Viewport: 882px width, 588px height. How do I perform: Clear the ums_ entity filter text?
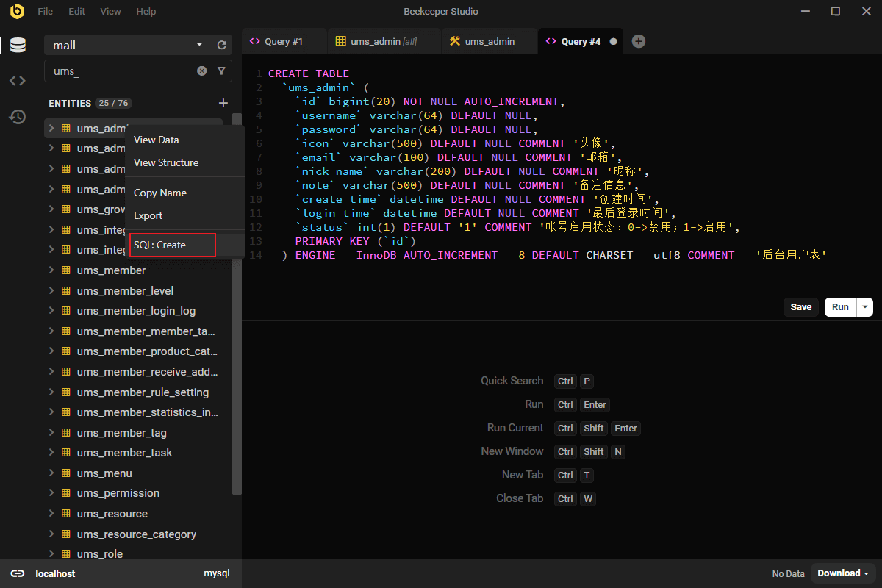click(201, 71)
